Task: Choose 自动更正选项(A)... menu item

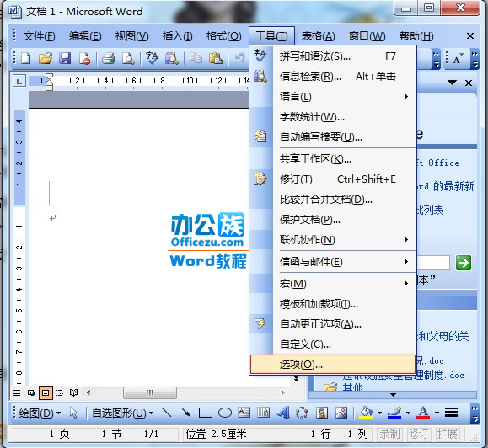Action: (333, 324)
